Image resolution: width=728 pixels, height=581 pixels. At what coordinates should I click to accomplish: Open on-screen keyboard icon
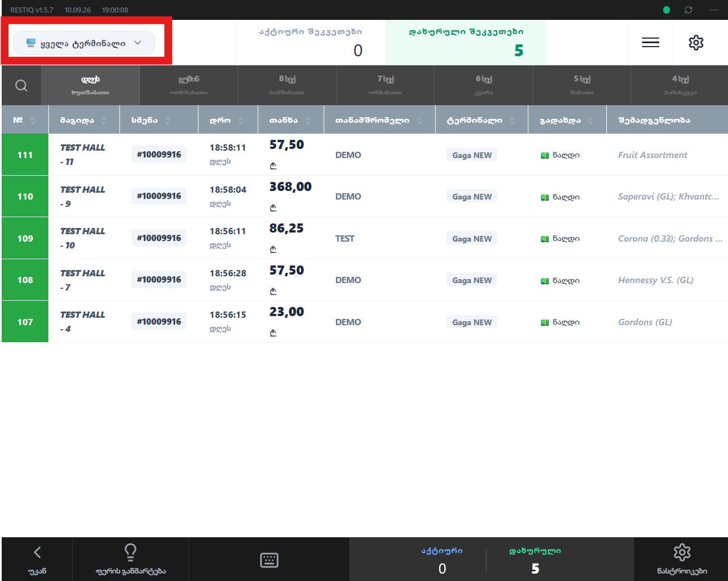(269, 560)
